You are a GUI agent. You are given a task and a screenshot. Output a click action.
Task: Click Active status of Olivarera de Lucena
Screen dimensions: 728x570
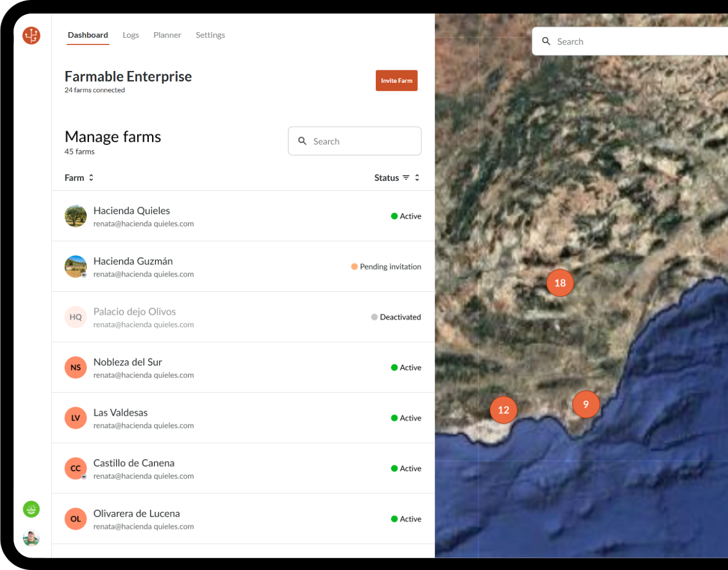coord(406,519)
